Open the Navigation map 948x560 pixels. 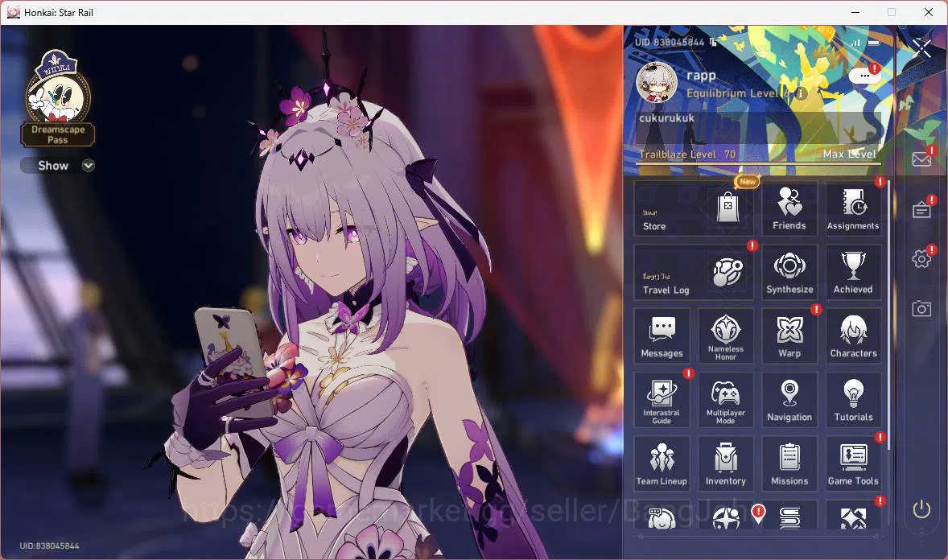click(789, 401)
